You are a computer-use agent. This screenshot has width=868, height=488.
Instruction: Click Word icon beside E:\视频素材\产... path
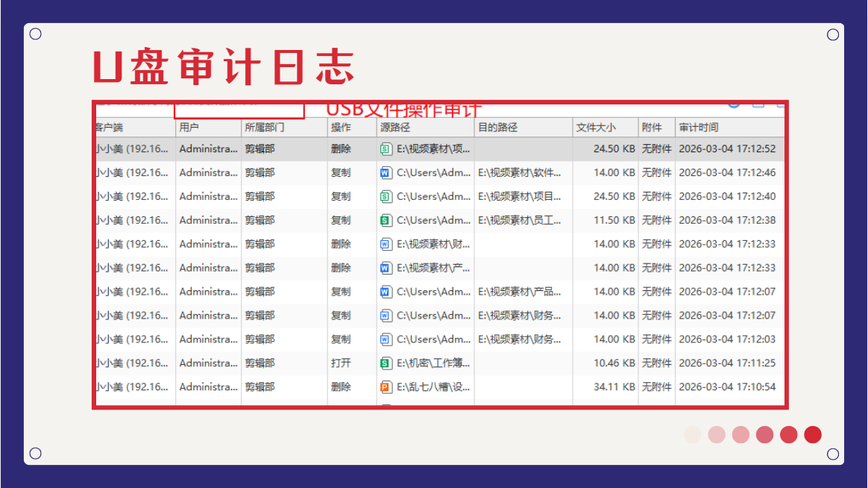pyautogui.click(x=386, y=268)
